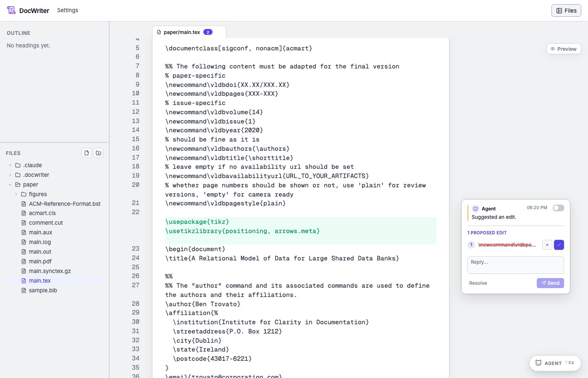Click line number 23 in gutter
Screen dimensions: 588x378
[136, 249]
